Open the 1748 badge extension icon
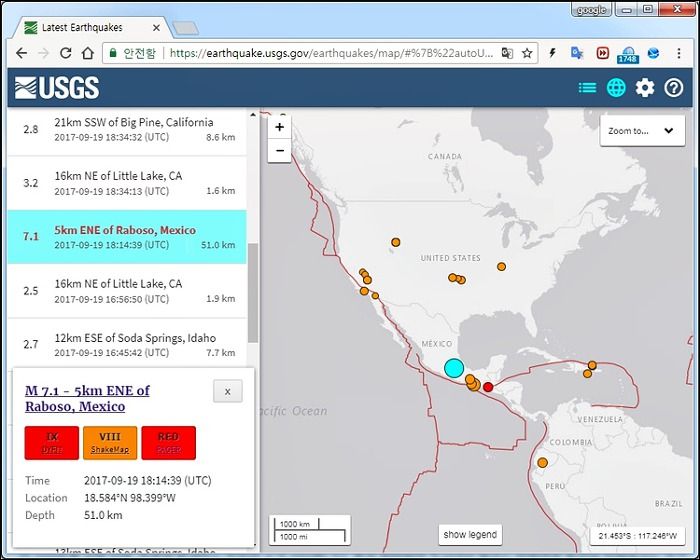This screenshot has height=560, width=700. pyautogui.click(x=628, y=54)
